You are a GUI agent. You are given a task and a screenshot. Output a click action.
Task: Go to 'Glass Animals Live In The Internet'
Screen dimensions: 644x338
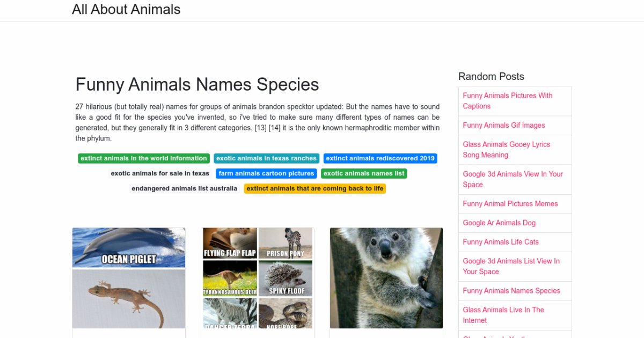click(x=503, y=315)
